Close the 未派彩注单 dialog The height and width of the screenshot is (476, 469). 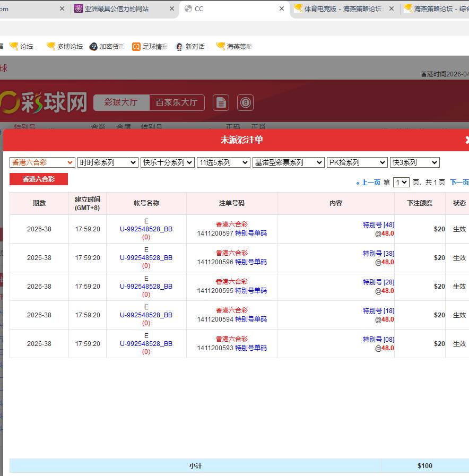pos(466,140)
